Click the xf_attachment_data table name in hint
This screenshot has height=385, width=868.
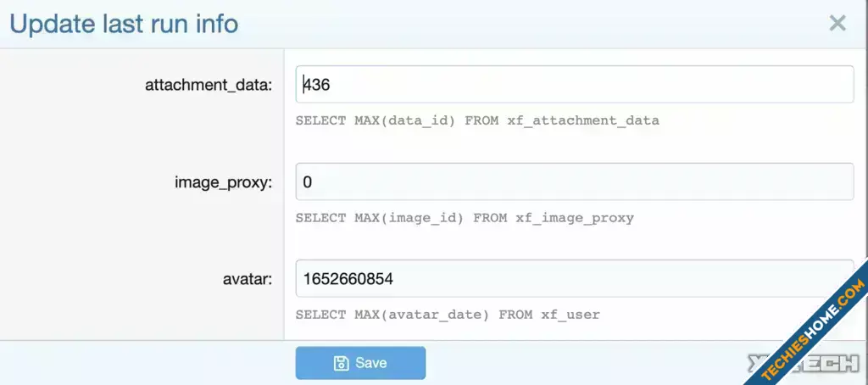583,120
